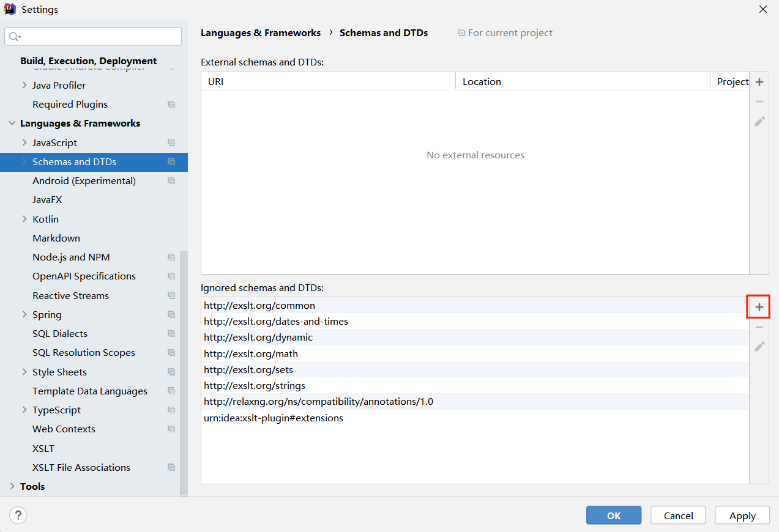Click project-level icon next to SQL Resolution Scopes
Image resolution: width=779 pixels, height=532 pixels.
tap(171, 353)
